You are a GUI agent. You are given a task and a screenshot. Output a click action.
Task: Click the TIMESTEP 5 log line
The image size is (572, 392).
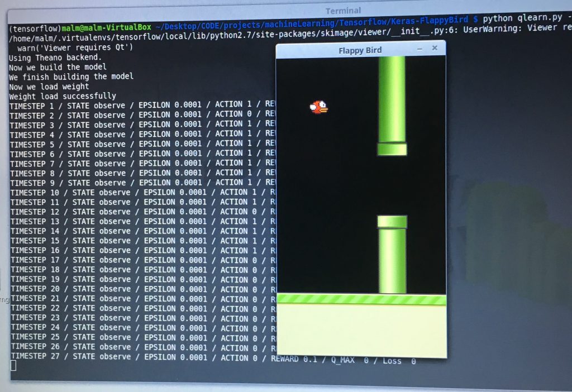[x=142, y=144]
